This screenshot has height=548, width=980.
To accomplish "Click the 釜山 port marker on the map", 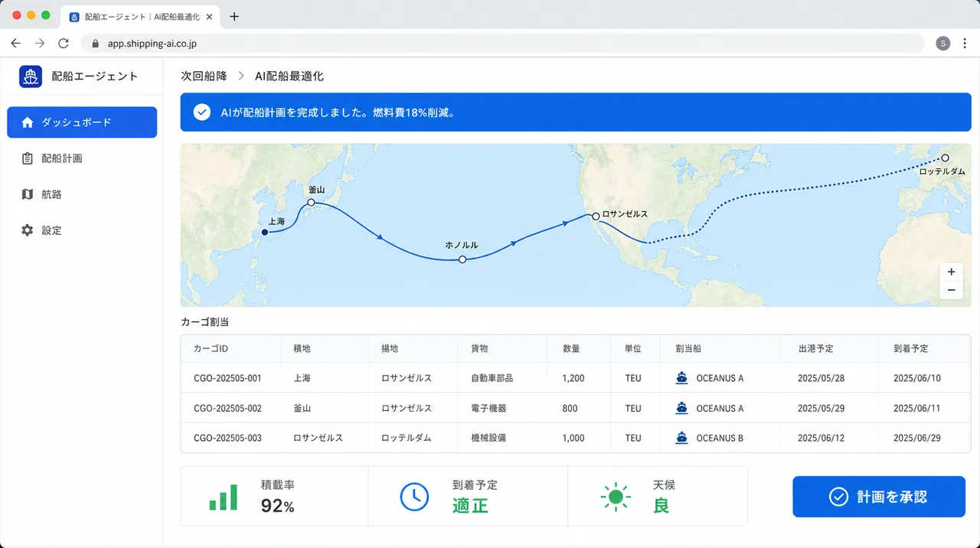I will point(311,203).
